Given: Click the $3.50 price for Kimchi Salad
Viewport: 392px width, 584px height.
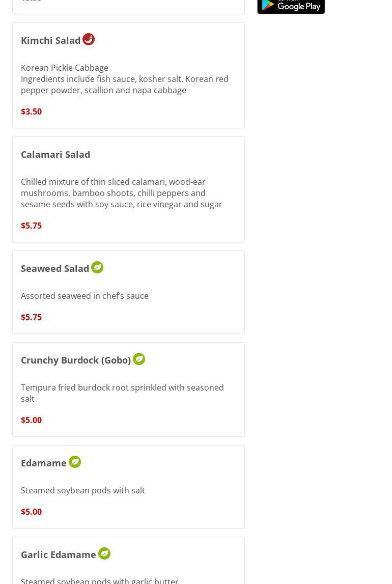Looking at the screenshot, I should point(32,112).
